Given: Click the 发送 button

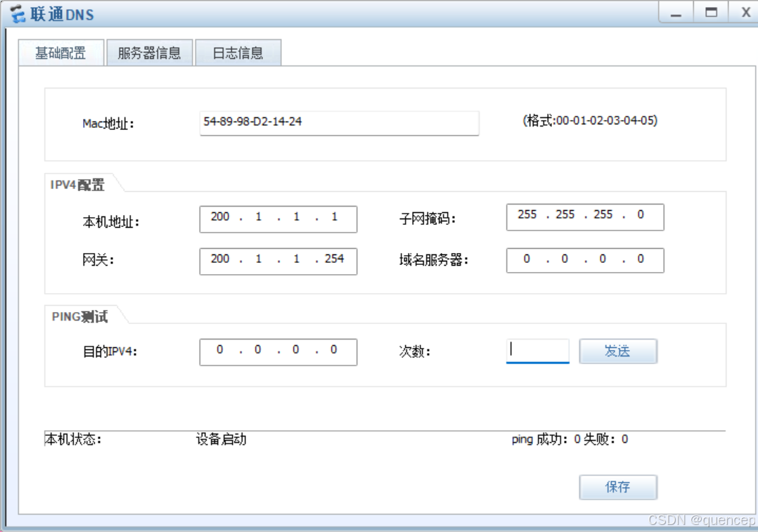Looking at the screenshot, I should pyautogui.click(x=618, y=351).
